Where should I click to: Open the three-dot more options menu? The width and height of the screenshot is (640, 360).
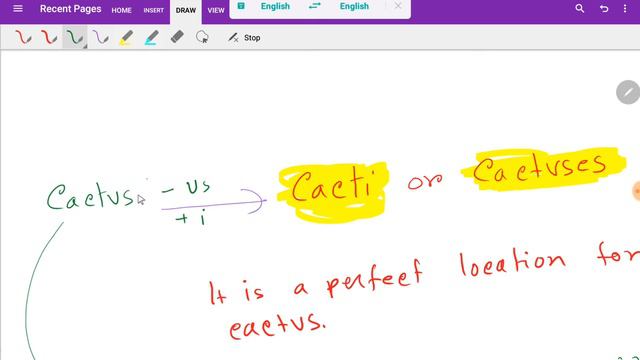[624, 9]
